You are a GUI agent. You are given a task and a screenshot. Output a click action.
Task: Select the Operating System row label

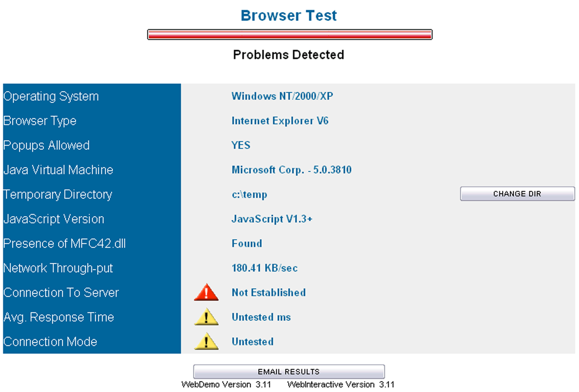click(51, 96)
